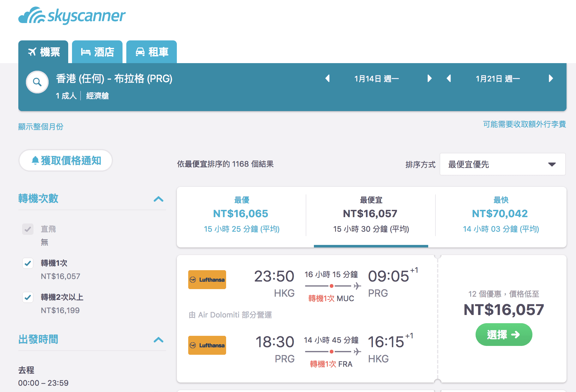This screenshot has width=576, height=392.
Task: Click the 1月21日 週一 return date
Action: pos(498,79)
